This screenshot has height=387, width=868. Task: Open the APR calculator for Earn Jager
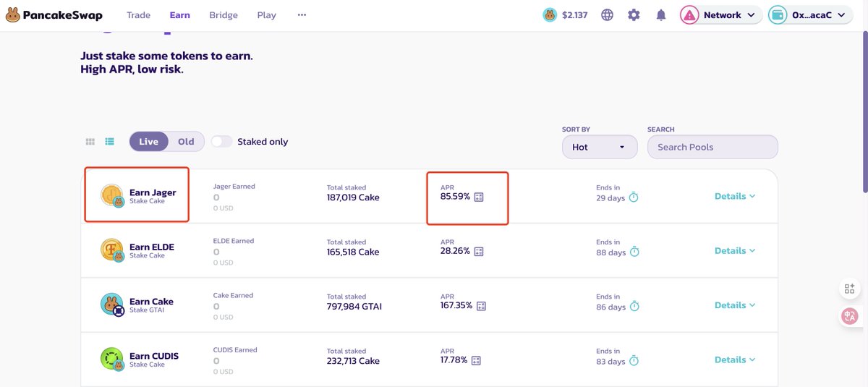coord(479,197)
